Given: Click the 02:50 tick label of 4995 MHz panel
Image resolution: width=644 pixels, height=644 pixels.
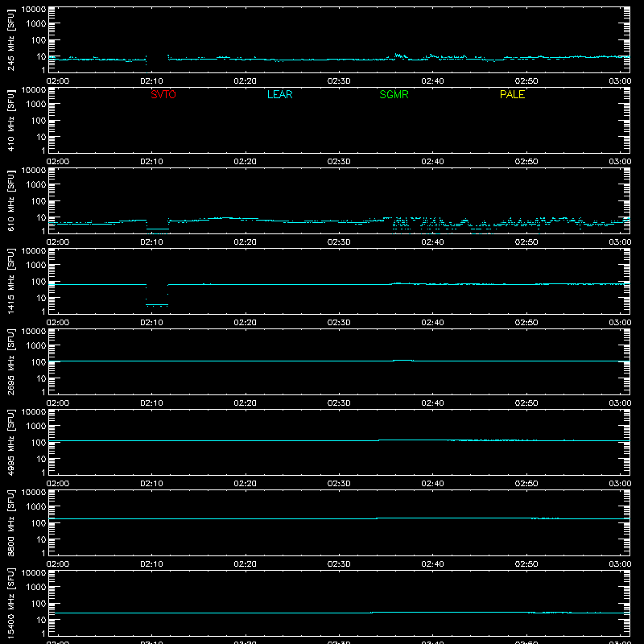Looking at the screenshot, I should point(526,484).
